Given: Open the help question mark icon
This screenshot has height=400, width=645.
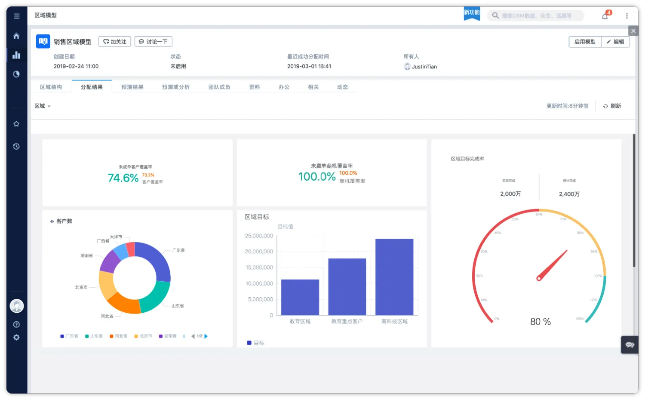Looking at the screenshot, I should (16, 324).
